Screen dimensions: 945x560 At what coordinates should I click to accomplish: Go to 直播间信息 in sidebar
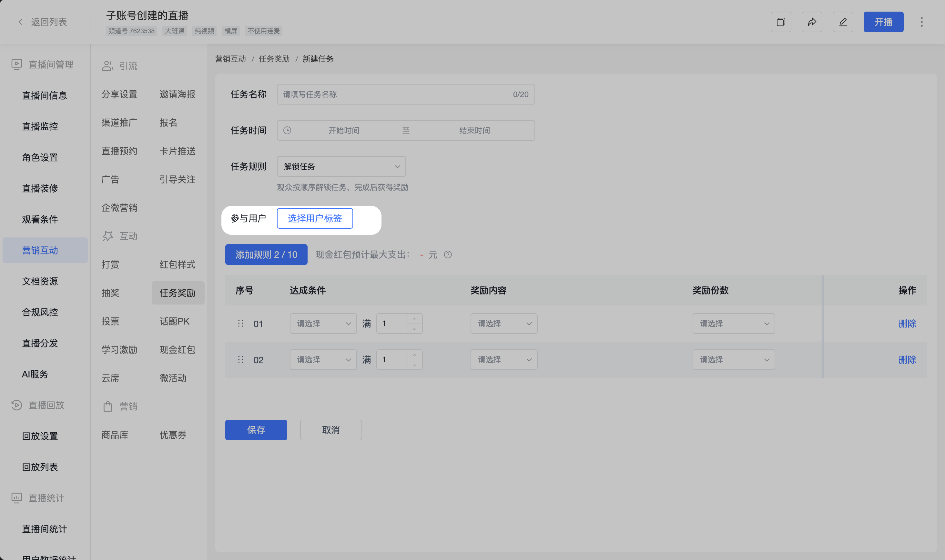point(45,95)
